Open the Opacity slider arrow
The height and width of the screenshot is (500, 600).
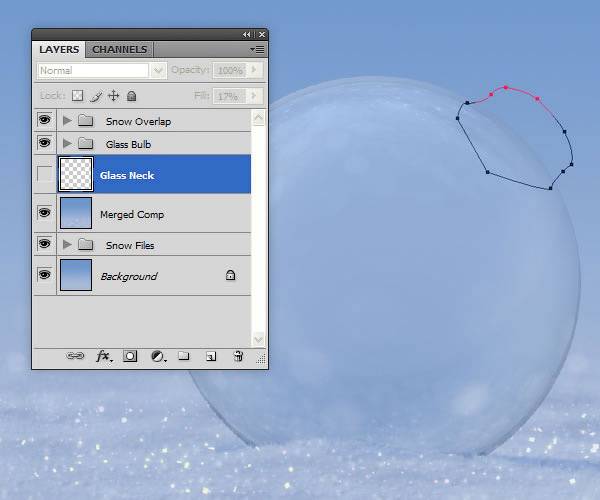pyautogui.click(x=254, y=70)
